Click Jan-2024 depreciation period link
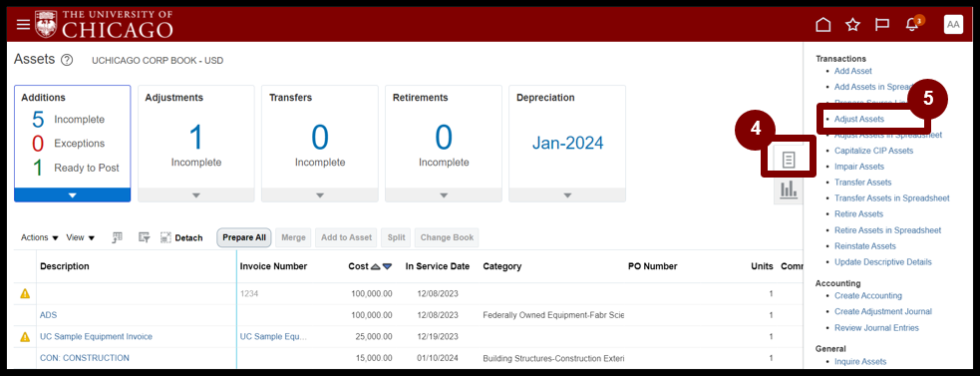980x376 pixels. 567,144
